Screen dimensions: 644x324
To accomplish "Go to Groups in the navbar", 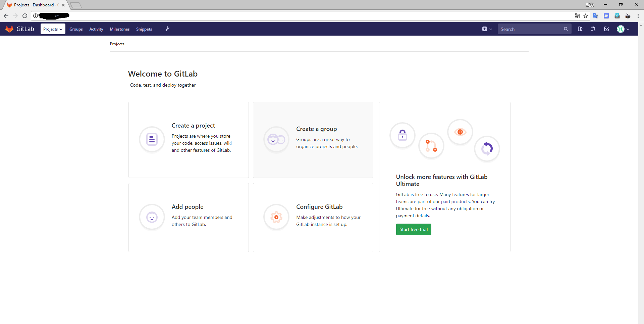I will click(x=76, y=29).
